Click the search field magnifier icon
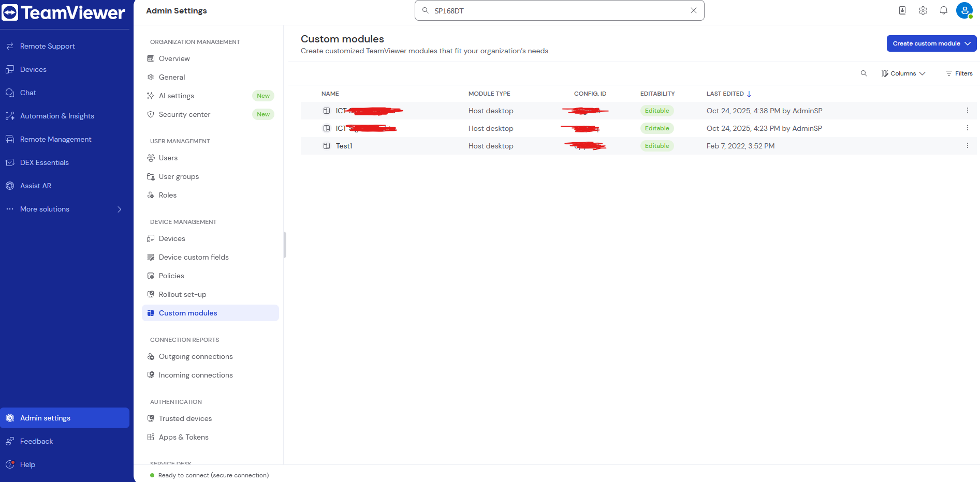 [x=426, y=10]
